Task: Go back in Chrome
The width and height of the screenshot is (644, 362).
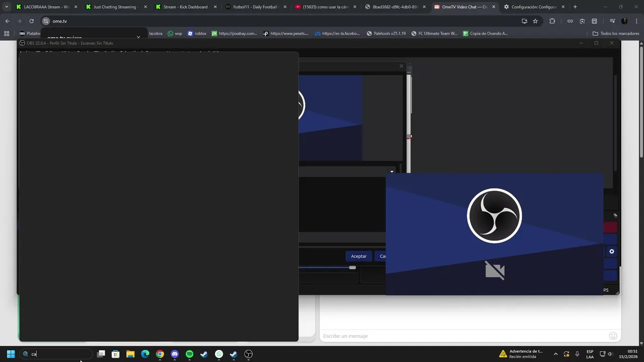Action: click(x=7, y=21)
